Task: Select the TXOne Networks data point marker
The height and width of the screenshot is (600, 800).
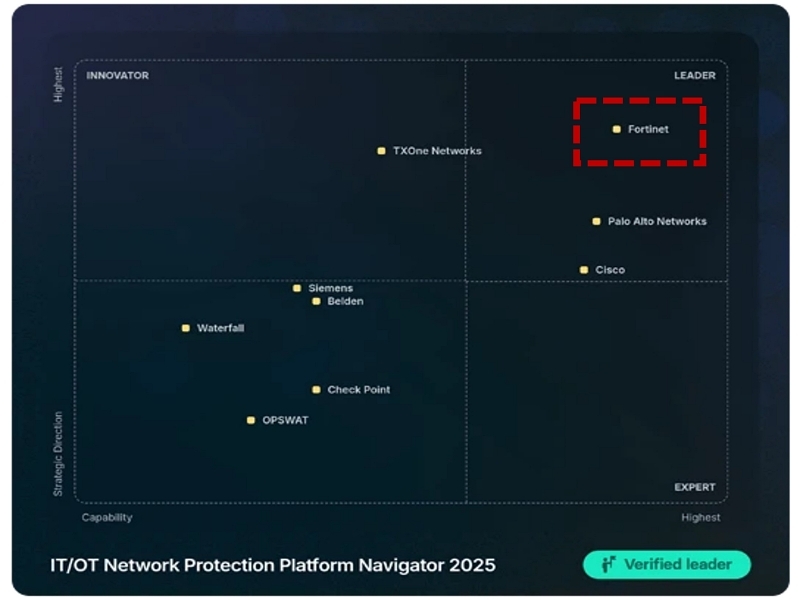Action: [381, 151]
